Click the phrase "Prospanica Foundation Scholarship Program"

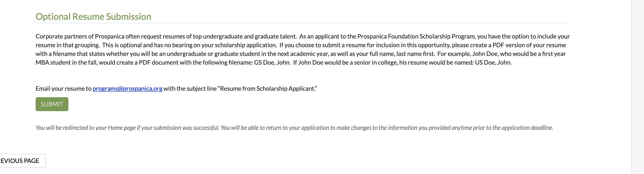[x=416, y=36]
